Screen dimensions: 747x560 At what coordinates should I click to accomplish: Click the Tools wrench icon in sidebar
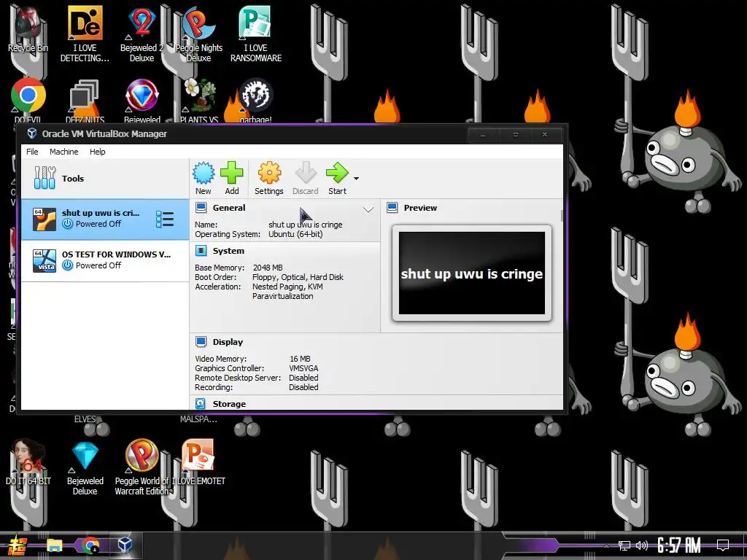[44, 178]
